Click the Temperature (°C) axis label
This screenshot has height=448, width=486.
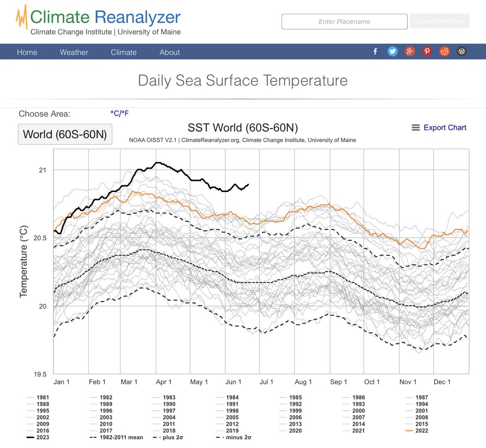pos(23,262)
